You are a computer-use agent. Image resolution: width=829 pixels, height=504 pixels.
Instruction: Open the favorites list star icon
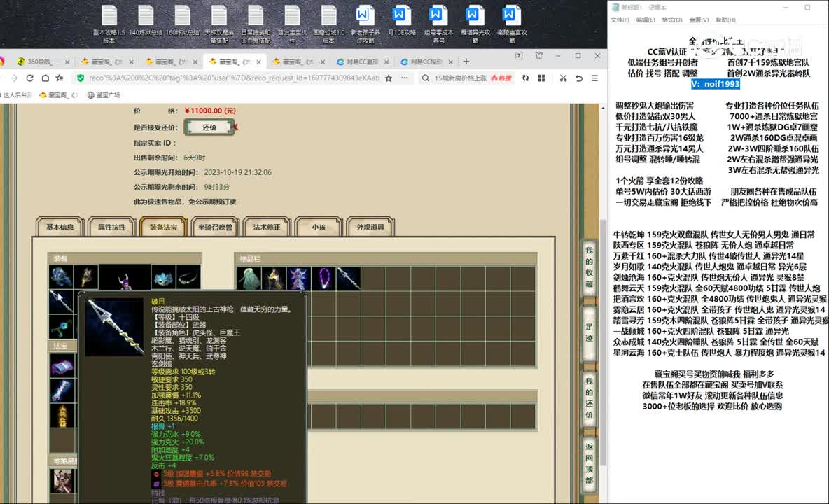click(x=60, y=78)
